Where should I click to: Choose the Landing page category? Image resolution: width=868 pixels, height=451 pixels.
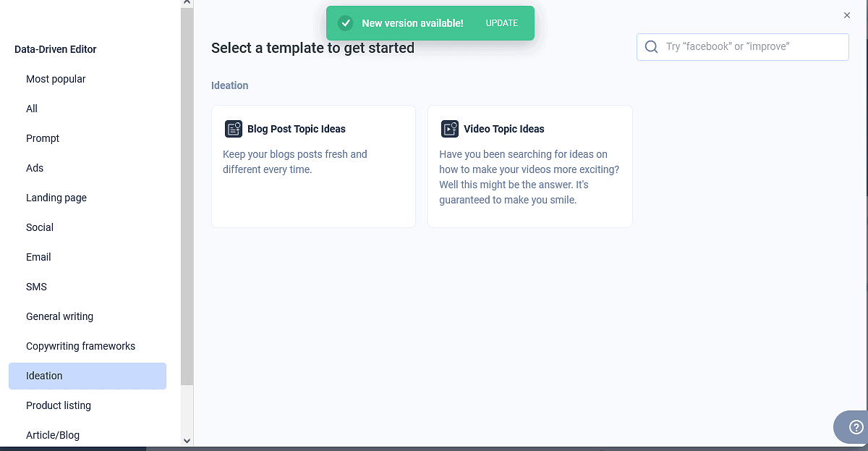point(56,198)
